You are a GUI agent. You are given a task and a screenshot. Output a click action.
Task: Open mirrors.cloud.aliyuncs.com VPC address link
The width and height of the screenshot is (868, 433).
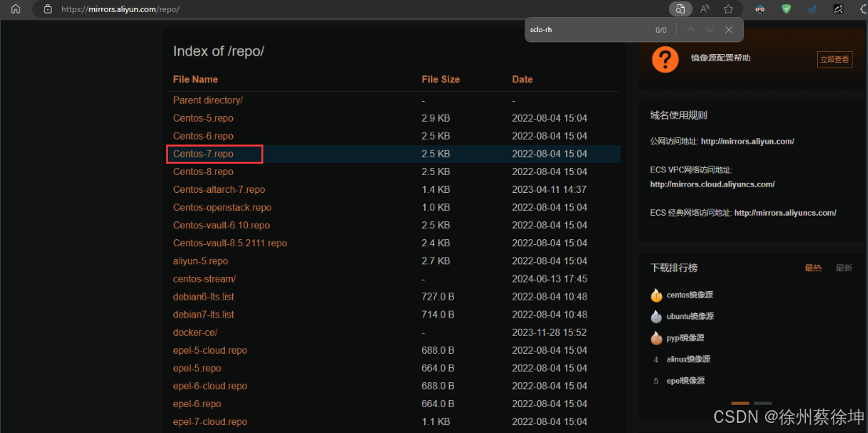point(713,184)
